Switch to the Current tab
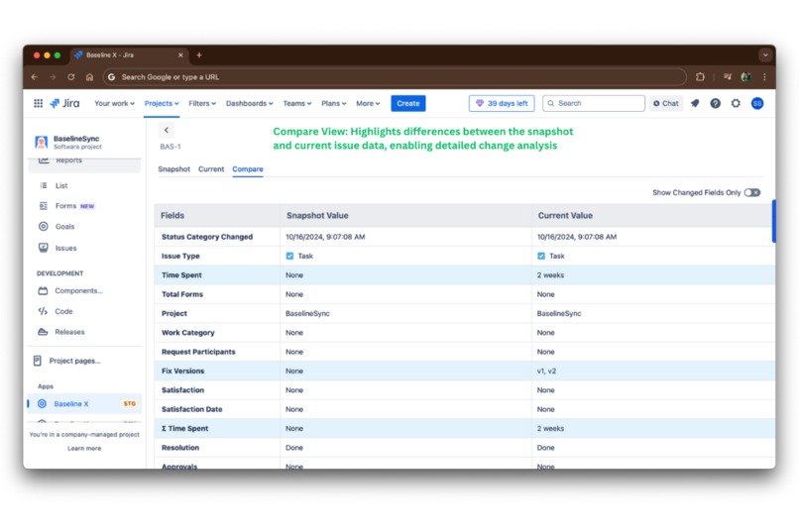The height and width of the screenshot is (532, 799). tap(211, 169)
